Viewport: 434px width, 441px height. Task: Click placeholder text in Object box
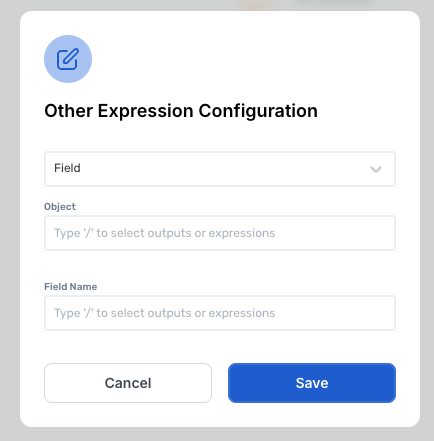pos(165,233)
